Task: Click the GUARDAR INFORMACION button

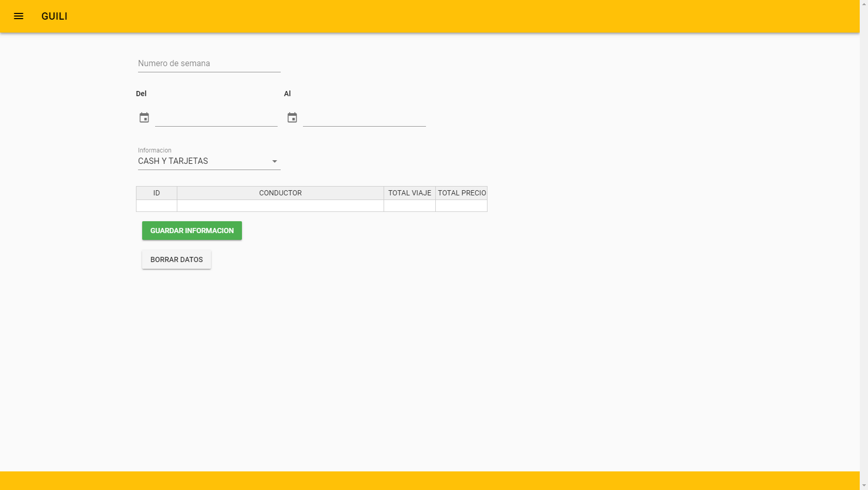Action: (x=192, y=231)
